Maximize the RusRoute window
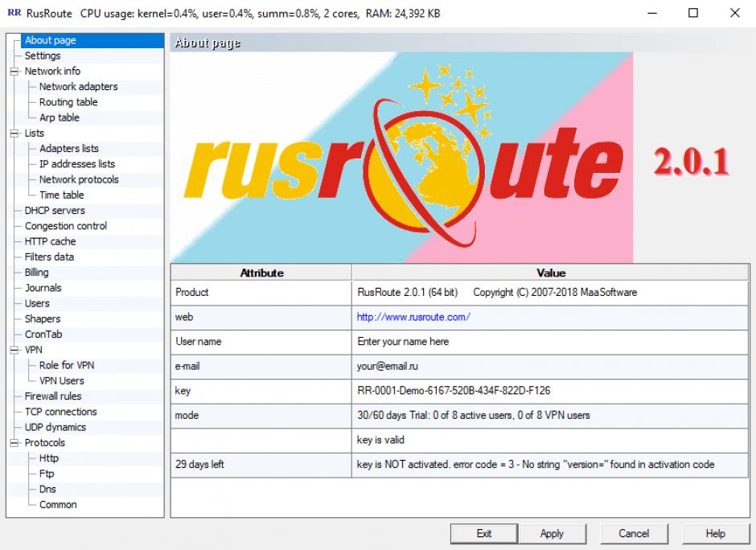The height and width of the screenshot is (550, 756). coord(692,13)
